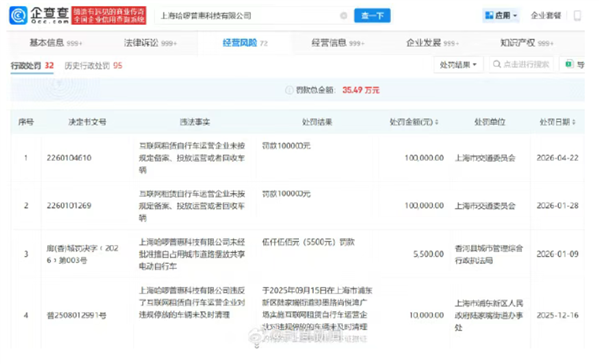Click the mobile phone icon at top right
This screenshot has width=599, height=364.
pyautogui.click(x=577, y=16)
